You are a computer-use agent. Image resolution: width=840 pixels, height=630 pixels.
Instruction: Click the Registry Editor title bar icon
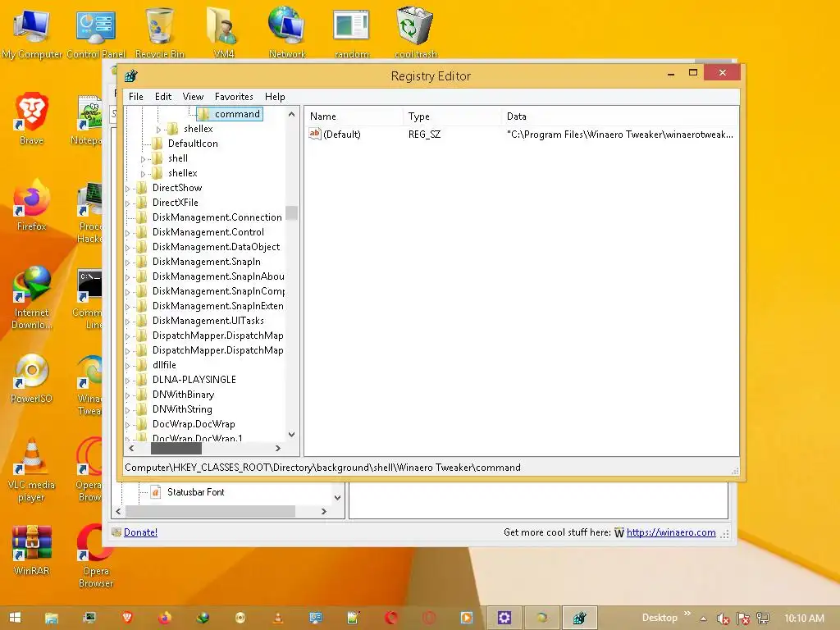tap(130, 75)
